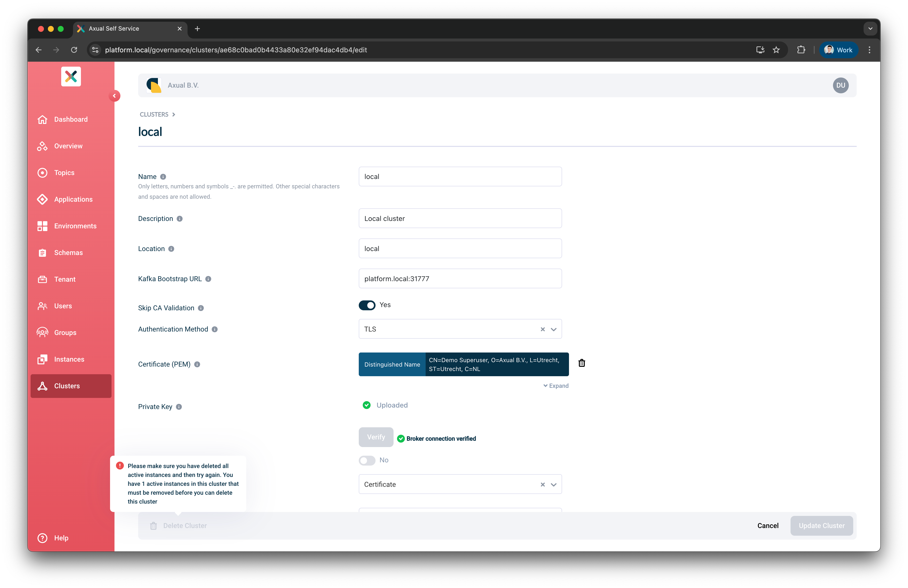
Task: Open Applications from the sidebar
Action: coord(42,199)
